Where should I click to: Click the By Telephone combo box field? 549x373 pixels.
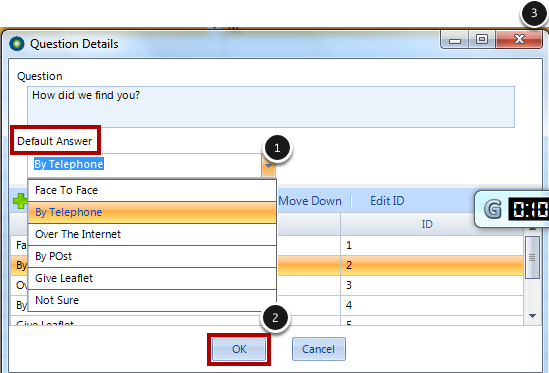pos(145,165)
